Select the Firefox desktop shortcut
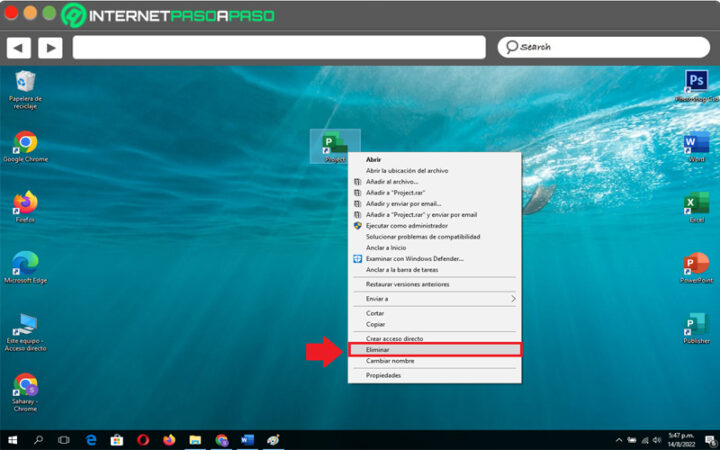 pyautogui.click(x=25, y=207)
